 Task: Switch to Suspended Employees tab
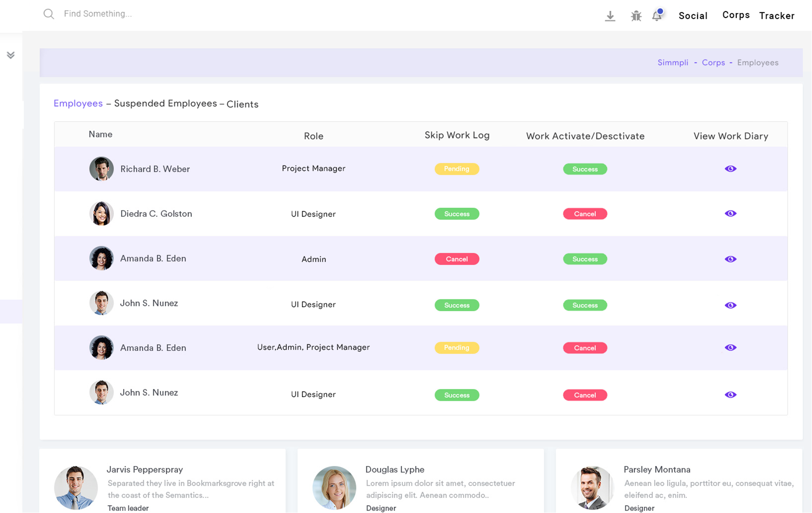click(165, 103)
